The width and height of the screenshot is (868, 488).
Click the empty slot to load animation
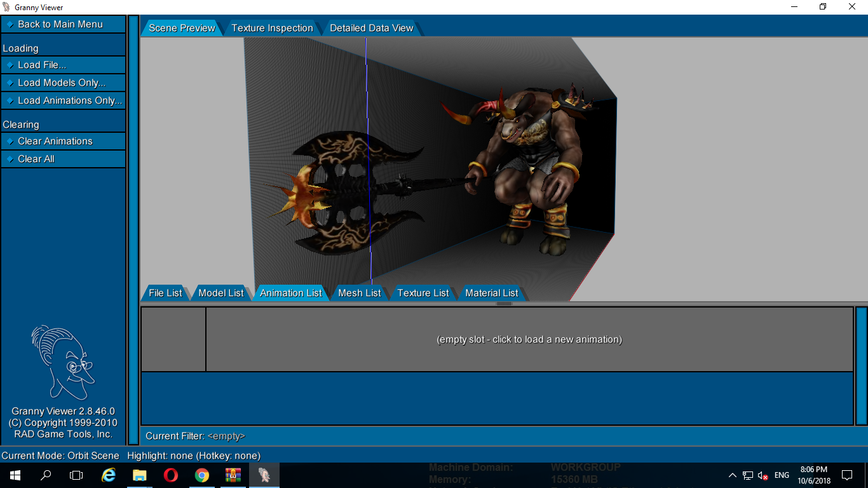pos(529,339)
